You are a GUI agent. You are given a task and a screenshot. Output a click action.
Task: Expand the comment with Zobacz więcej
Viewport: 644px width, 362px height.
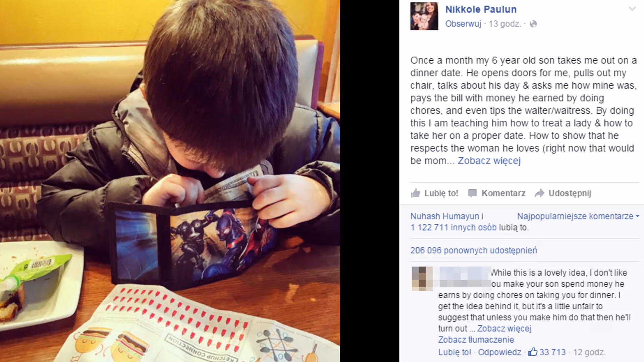click(x=504, y=328)
